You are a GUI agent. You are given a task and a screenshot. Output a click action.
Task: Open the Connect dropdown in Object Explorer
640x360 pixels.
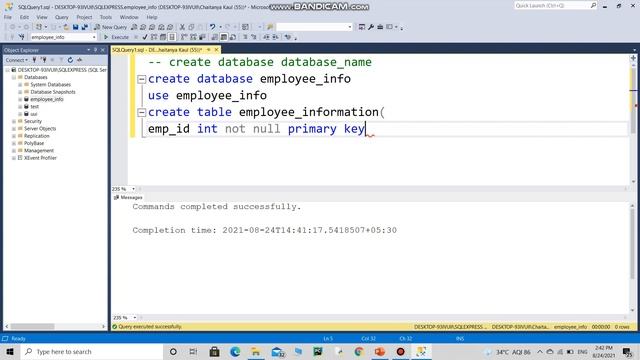click(16, 60)
